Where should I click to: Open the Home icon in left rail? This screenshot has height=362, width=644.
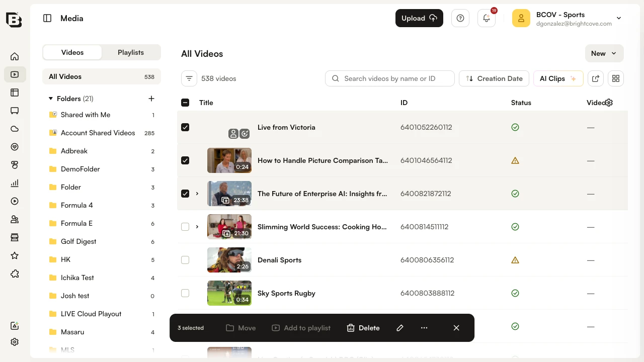15,56
